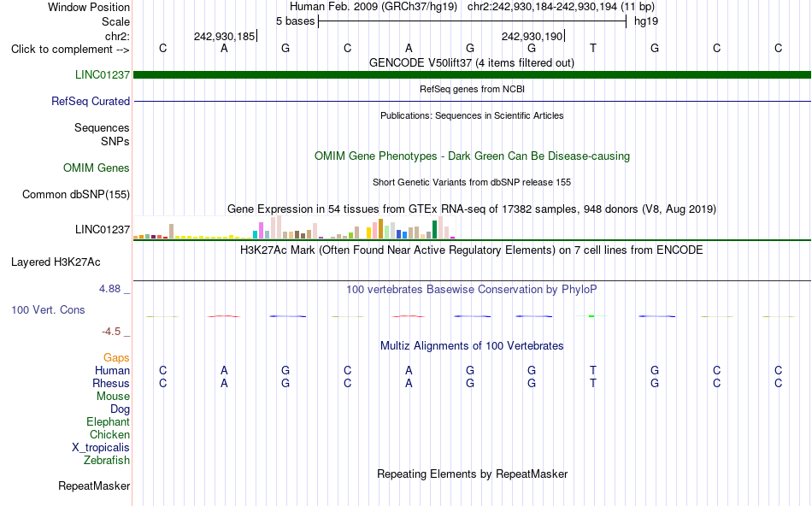Click the black LINC01237 GTEx track label
This screenshot has width=812, height=506.
(x=102, y=229)
